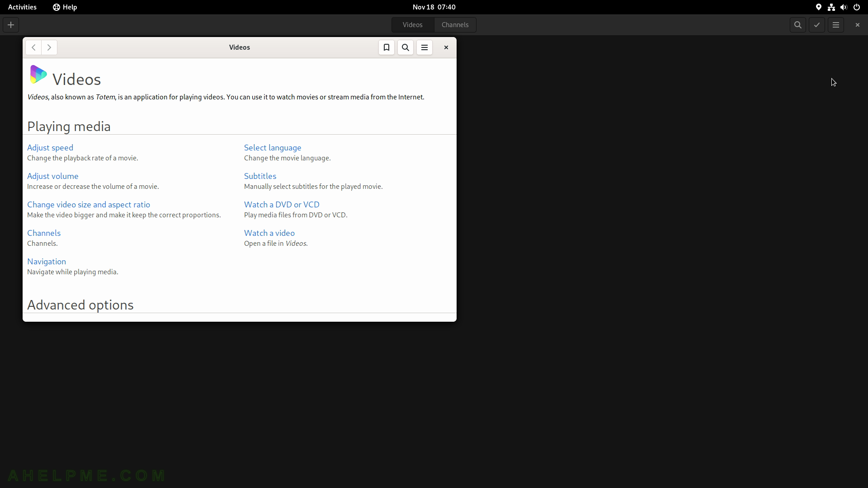Open the Help app menu in top bar
This screenshot has width=868, height=488.
pyautogui.click(x=65, y=7)
